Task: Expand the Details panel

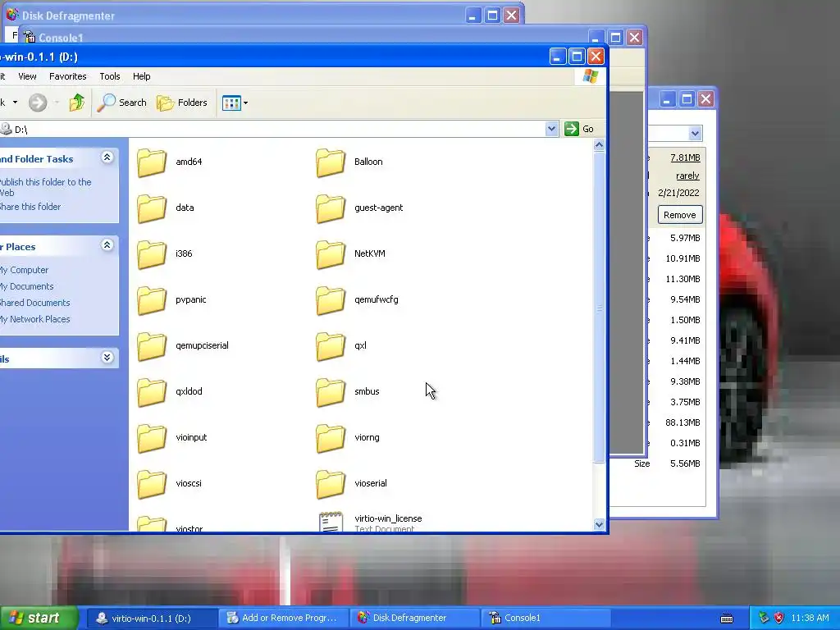Action: pos(107,358)
